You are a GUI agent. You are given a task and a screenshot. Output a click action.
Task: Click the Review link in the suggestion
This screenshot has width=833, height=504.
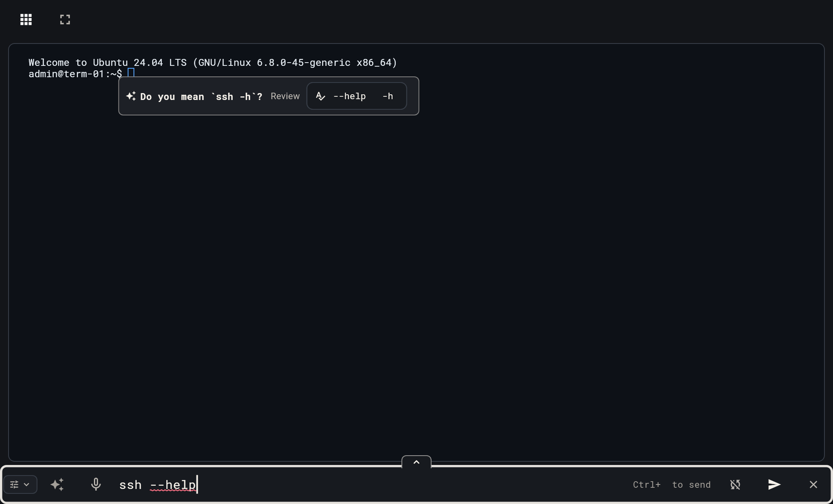285,96
